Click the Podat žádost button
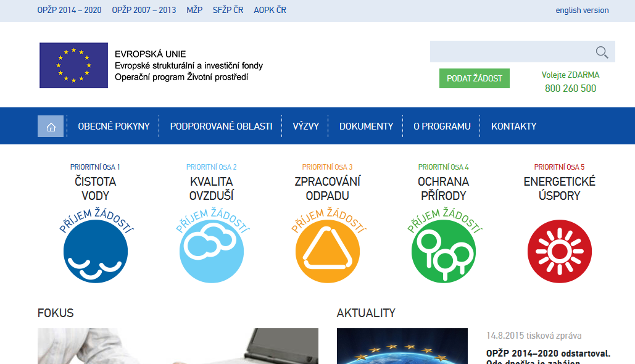The image size is (635, 364). pyautogui.click(x=474, y=78)
